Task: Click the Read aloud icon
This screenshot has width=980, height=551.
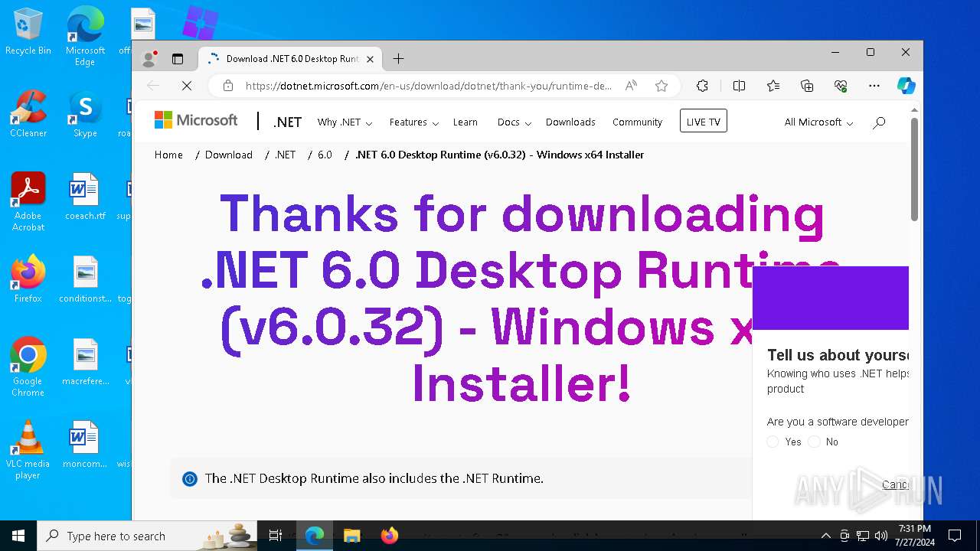Action: (631, 86)
